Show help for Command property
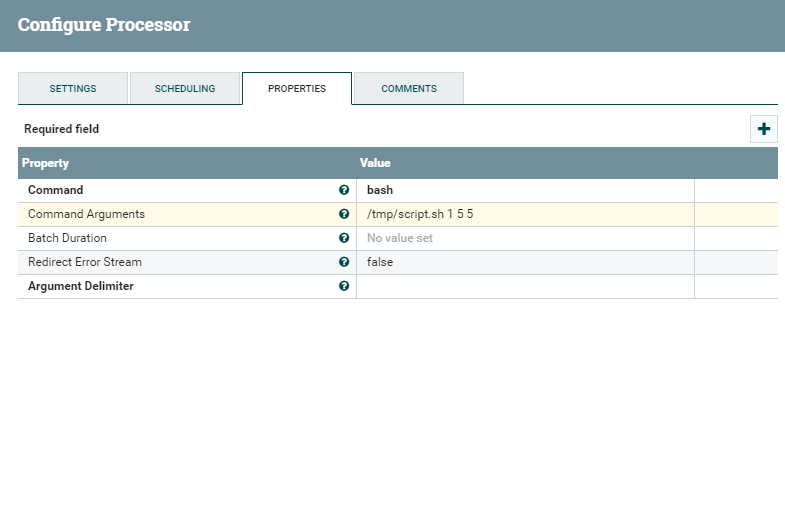The width and height of the screenshot is (785, 509). click(344, 190)
